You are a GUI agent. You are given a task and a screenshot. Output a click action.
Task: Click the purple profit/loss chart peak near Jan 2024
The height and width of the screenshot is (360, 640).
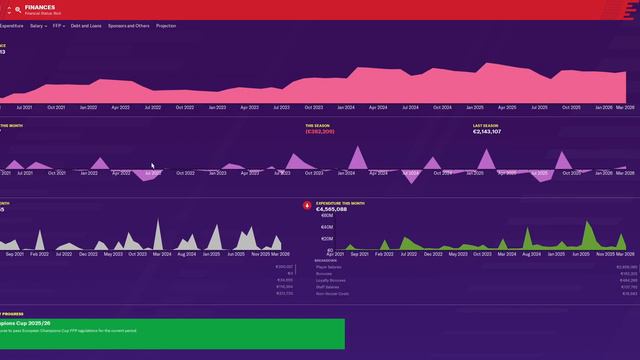coord(358,157)
